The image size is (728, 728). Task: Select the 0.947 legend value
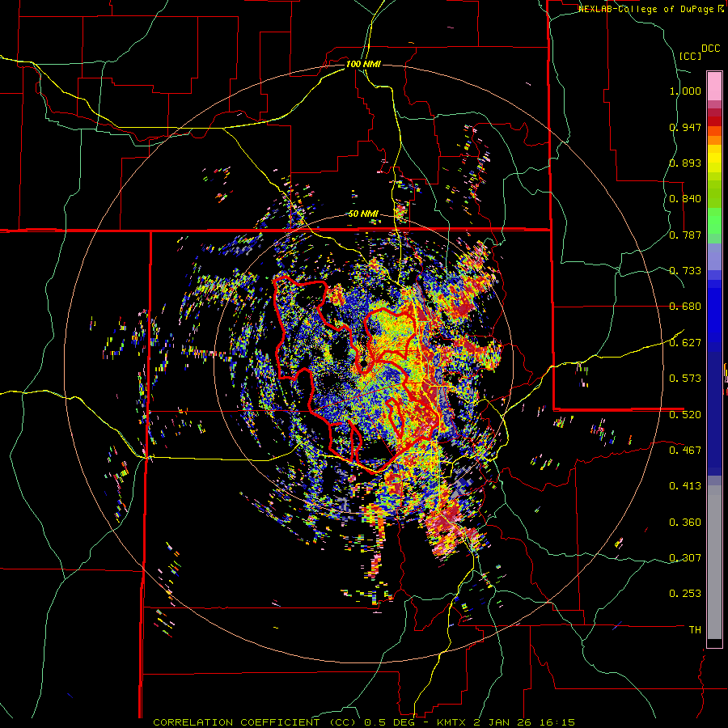coord(685,127)
